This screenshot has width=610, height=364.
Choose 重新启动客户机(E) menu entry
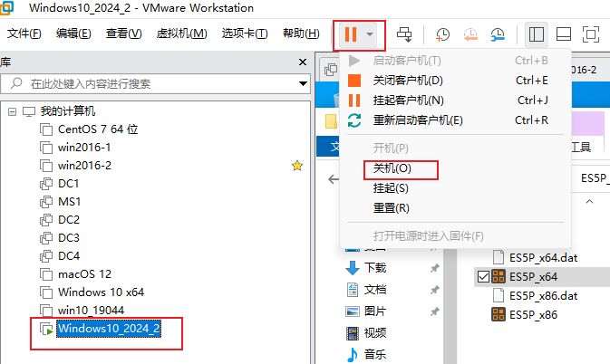tap(418, 120)
